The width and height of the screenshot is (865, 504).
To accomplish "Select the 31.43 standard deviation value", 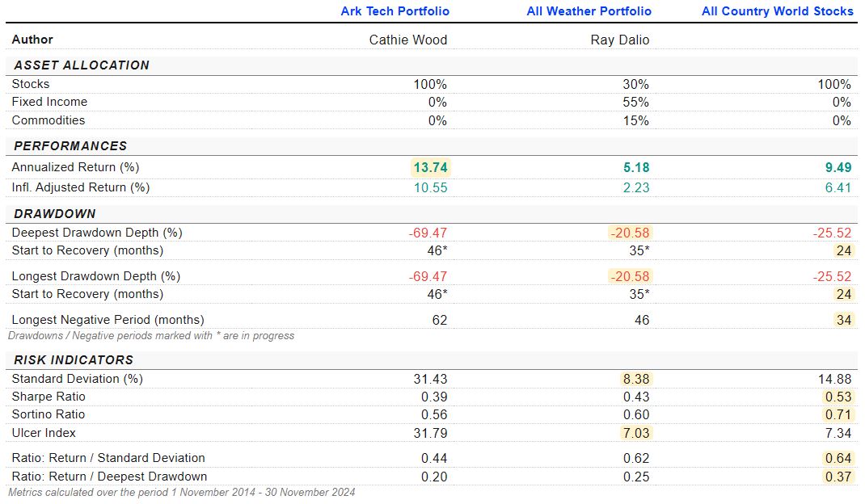I will pos(431,380).
